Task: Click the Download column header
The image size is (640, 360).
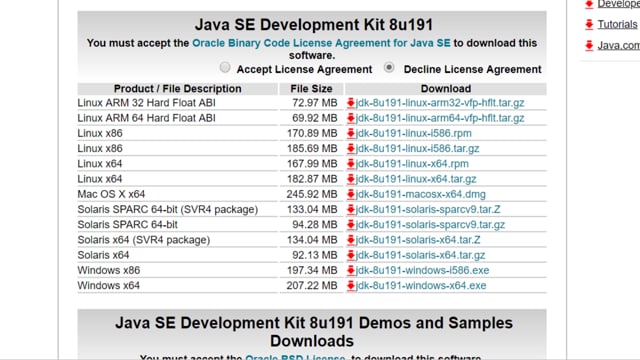Action: pos(446,89)
